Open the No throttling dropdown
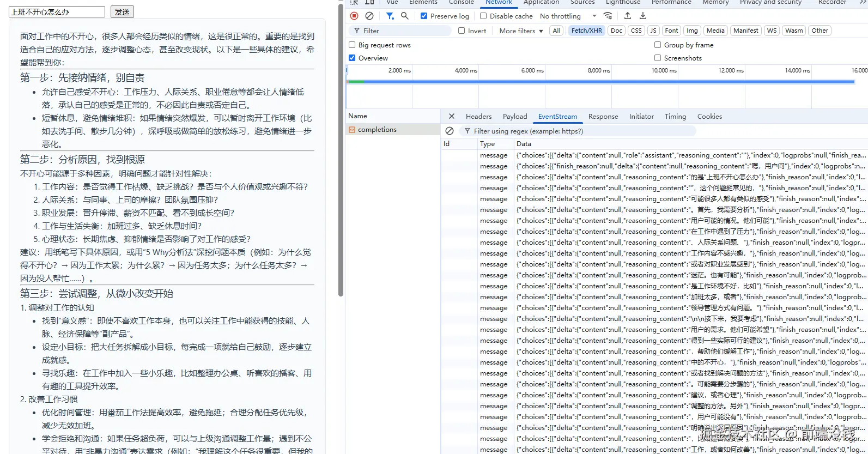Viewport: 868px width, 454px height. (568, 16)
